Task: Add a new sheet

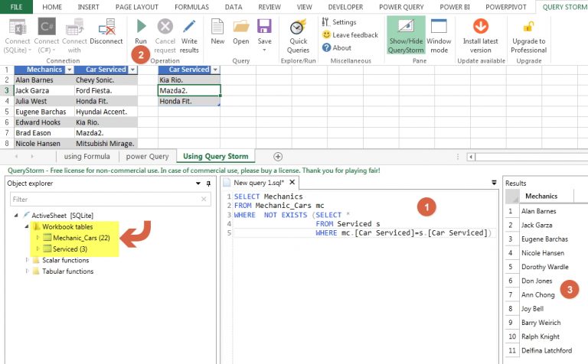Action: [278, 157]
